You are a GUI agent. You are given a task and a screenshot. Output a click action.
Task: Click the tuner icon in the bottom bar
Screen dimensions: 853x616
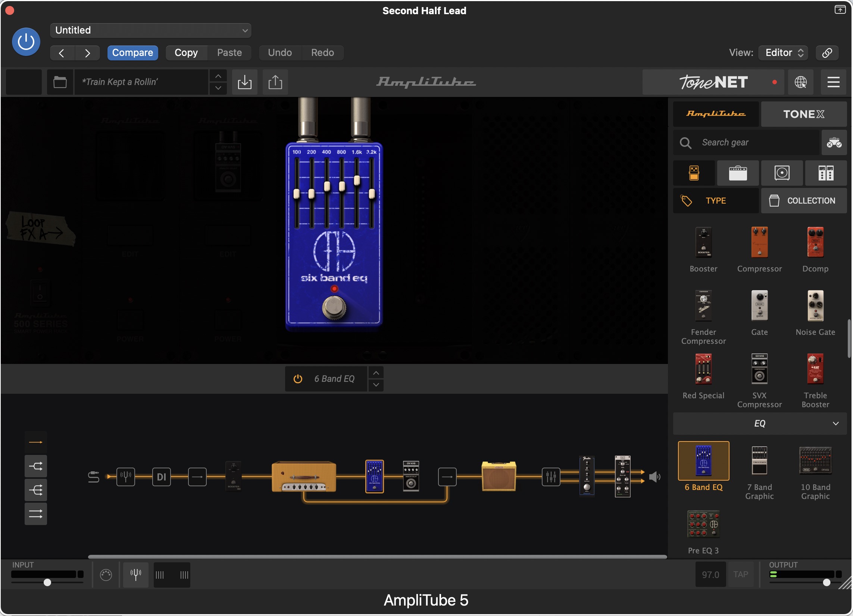pyautogui.click(x=135, y=574)
